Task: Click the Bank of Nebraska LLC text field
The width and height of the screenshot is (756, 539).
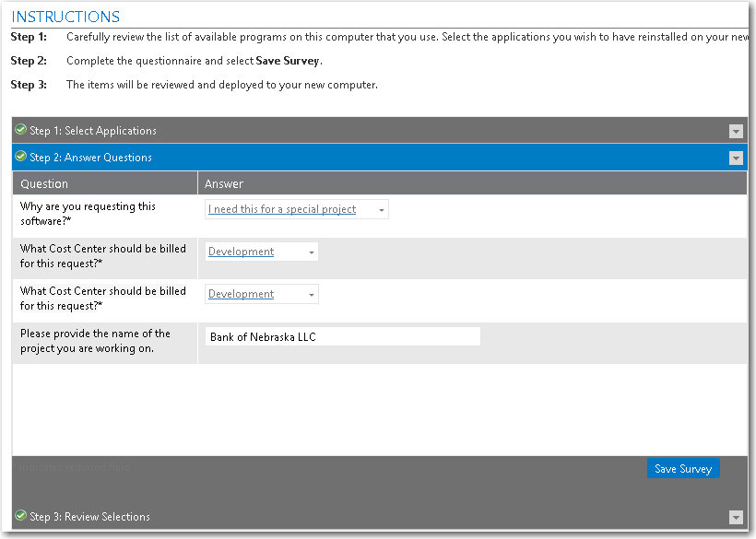Action: [342, 337]
